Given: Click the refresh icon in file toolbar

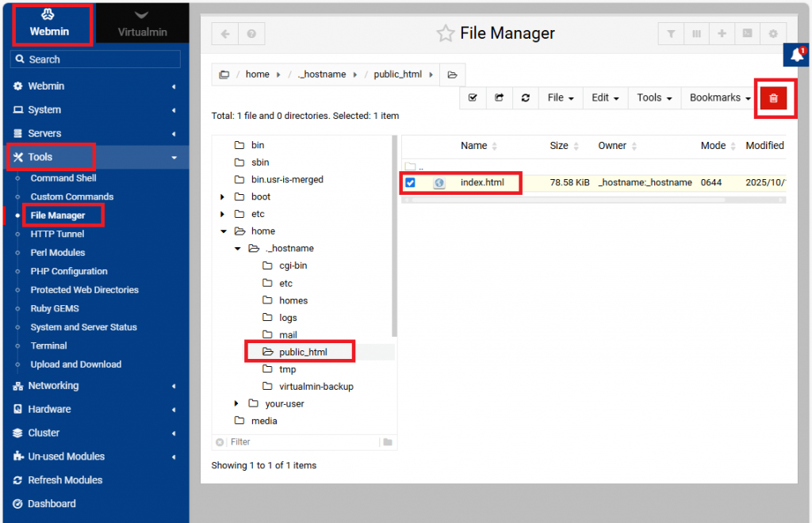Looking at the screenshot, I should (525, 98).
